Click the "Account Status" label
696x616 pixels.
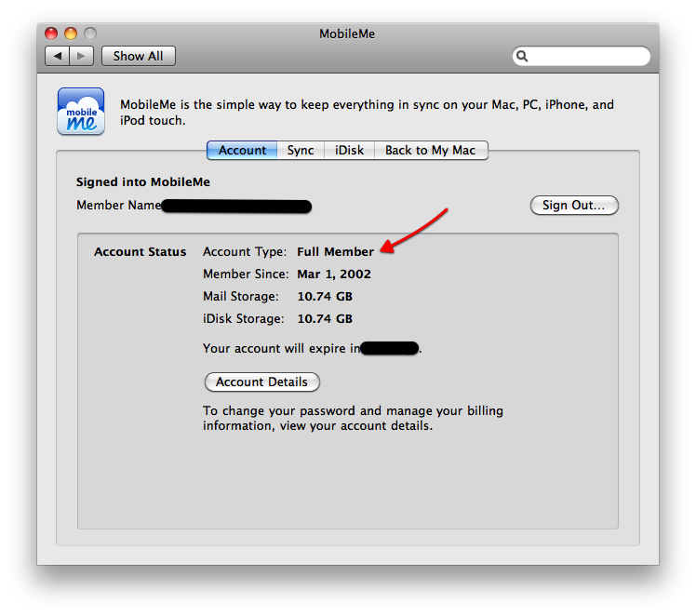pos(140,251)
